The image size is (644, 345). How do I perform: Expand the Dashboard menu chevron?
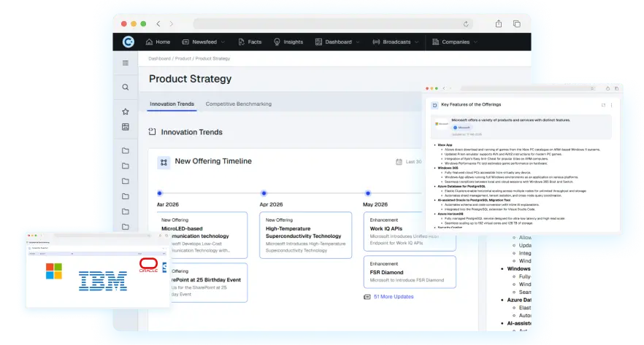tap(358, 42)
